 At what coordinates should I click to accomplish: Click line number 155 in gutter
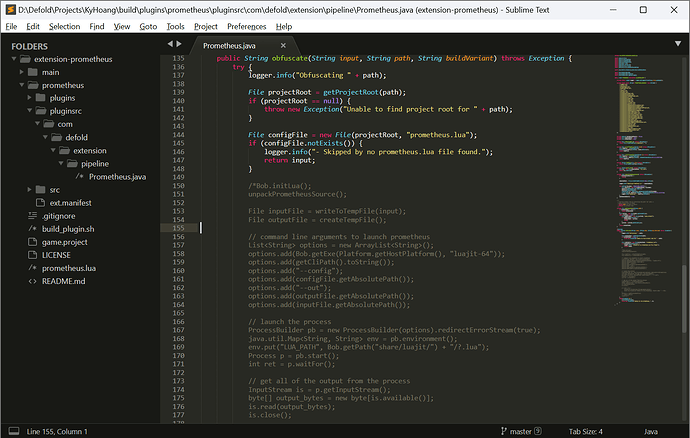point(178,228)
